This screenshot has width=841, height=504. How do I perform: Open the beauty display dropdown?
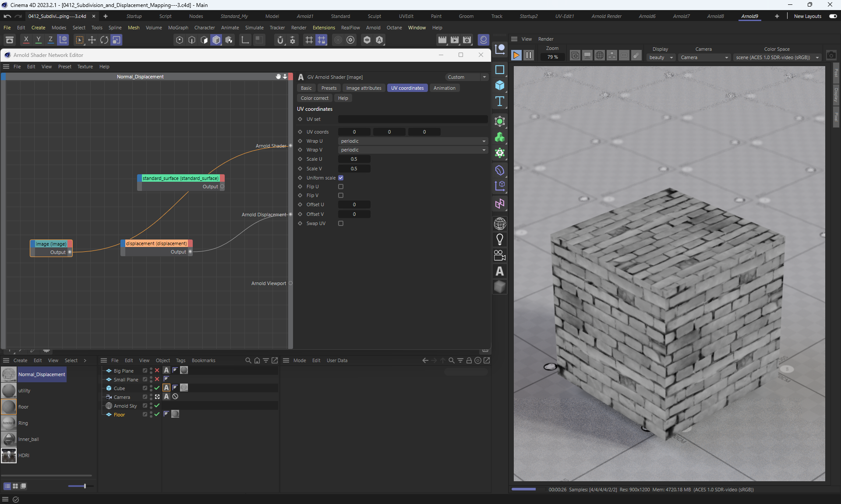tap(661, 57)
